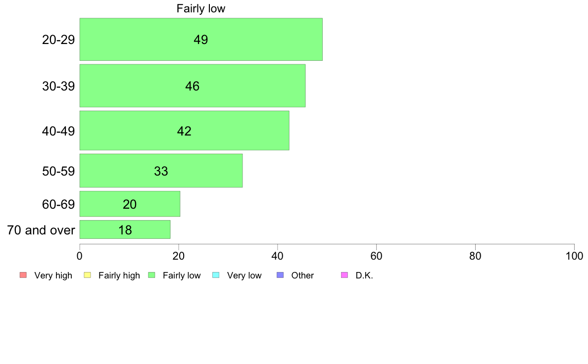This screenshot has width=588, height=364.
Task: Click the 100 tick on x-axis
Action: 574,256
